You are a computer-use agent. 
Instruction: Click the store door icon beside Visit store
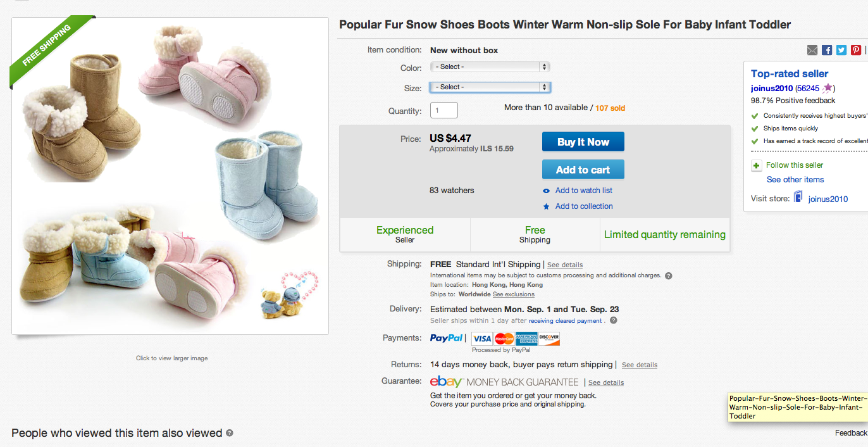pyautogui.click(x=798, y=198)
